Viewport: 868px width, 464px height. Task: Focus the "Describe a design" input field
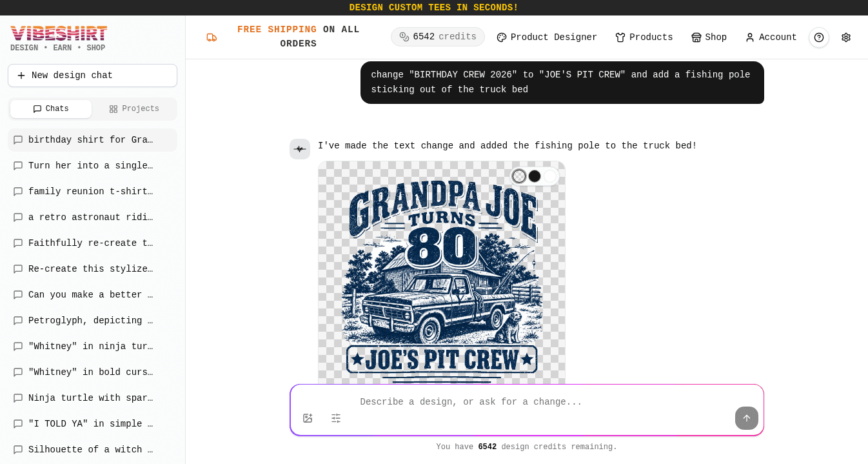tap(527, 402)
